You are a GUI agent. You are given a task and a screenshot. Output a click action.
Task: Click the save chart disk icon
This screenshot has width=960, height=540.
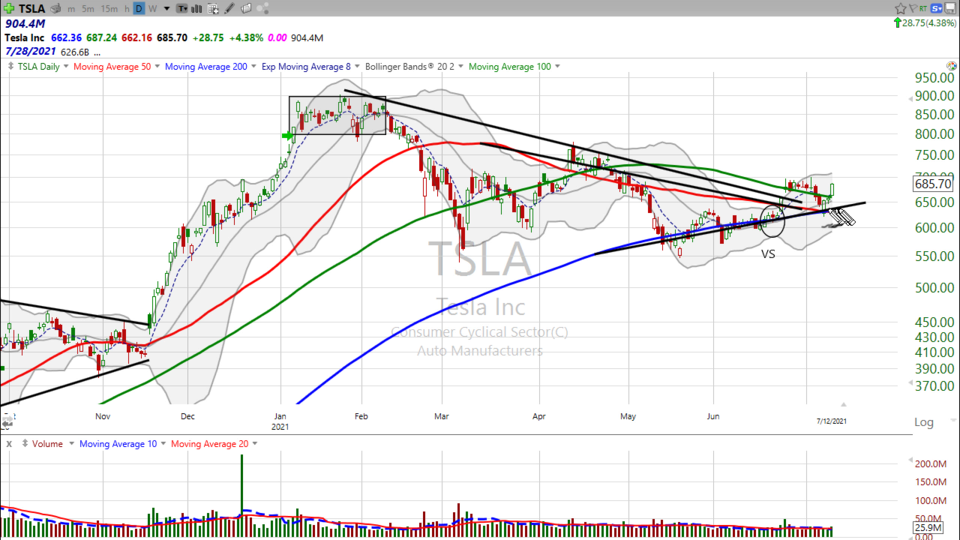click(951, 8)
